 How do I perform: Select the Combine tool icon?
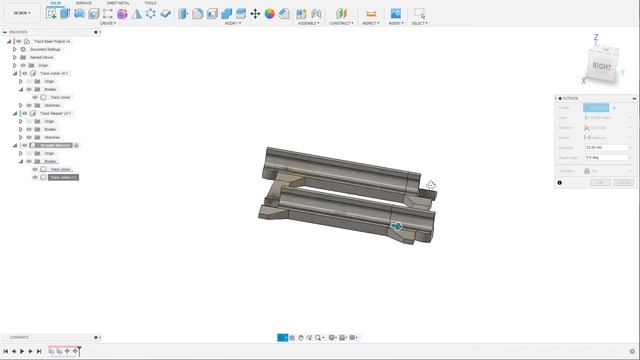tap(227, 13)
